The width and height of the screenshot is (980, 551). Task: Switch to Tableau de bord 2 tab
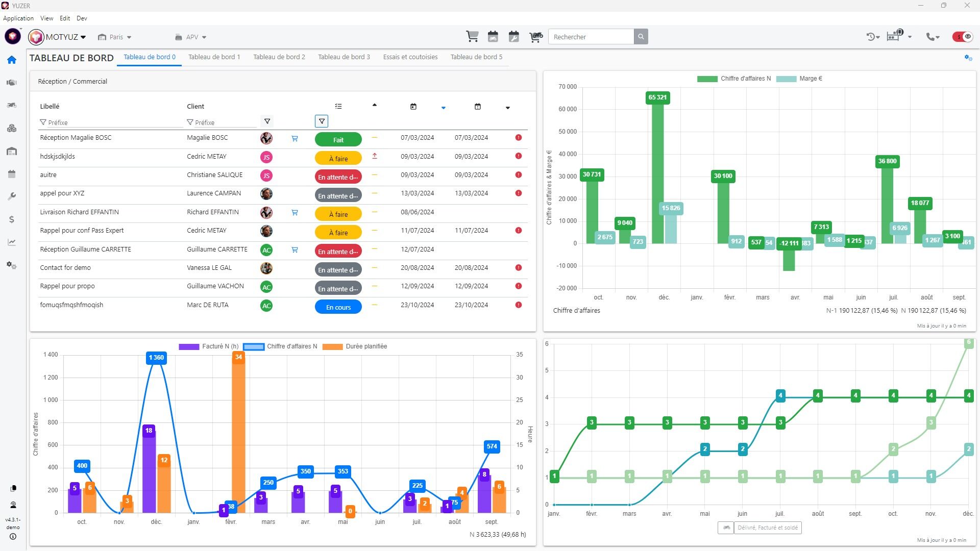click(x=279, y=57)
